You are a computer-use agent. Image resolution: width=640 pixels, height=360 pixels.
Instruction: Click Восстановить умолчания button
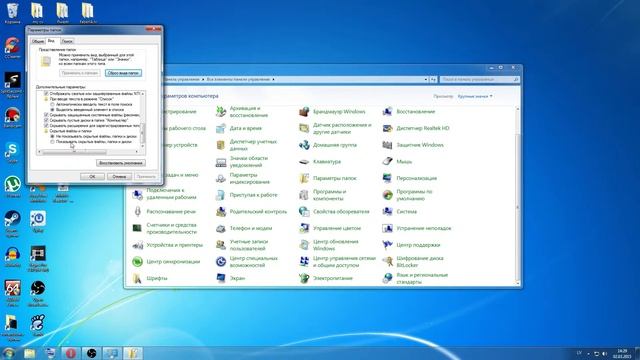click(121, 163)
